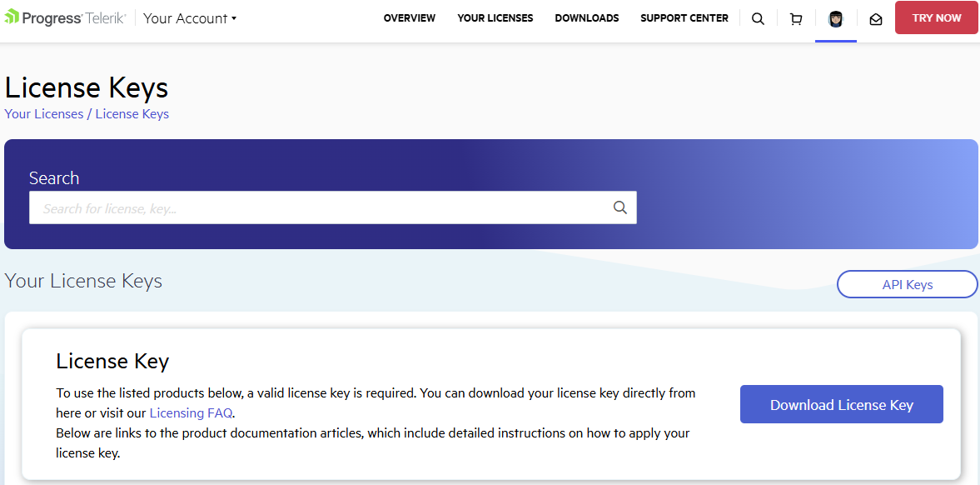Screen dimensions: 980x485
Task: Open the Your Account menu caret
Action: point(235,18)
